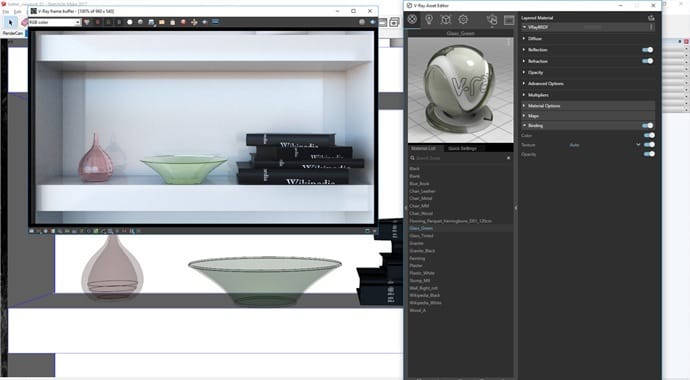Viewport: 690px width, 380px height.
Task: Show the frame buffer from Asset Editor
Action: click(509, 20)
